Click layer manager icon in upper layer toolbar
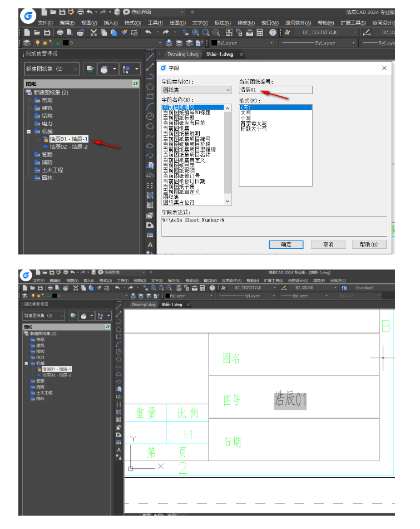This screenshot has width=420, height=529. pyautogui.click(x=27, y=43)
